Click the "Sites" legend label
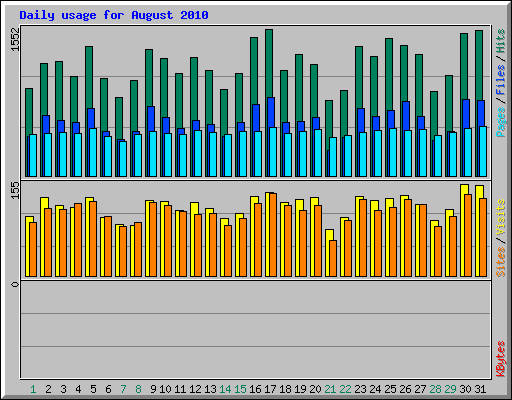 point(501,262)
